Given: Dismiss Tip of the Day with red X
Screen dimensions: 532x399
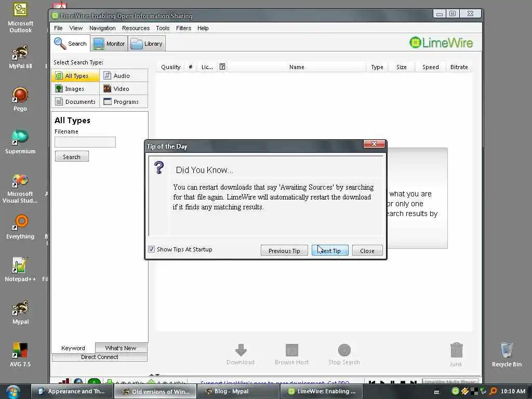Looking at the screenshot, I should click(x=374, y=144).
